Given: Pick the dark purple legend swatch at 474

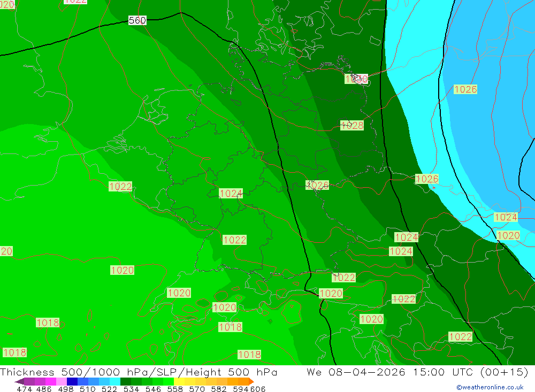Looking at the screenshot, I should point(29,381).
